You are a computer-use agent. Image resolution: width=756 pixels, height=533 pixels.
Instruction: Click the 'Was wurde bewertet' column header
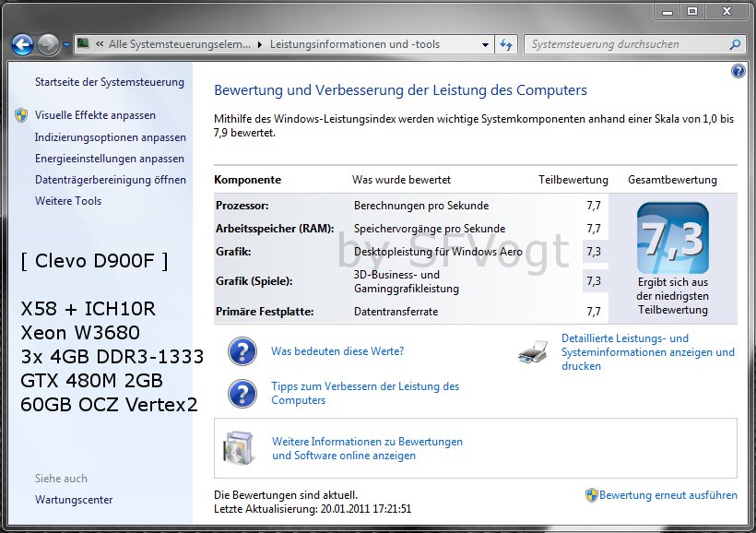click(x=401, y=180)
